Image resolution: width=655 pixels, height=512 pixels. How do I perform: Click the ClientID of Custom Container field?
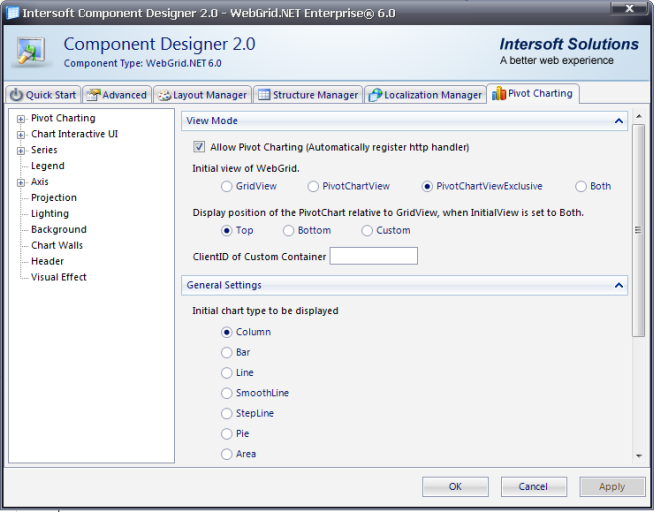tap(373, 256)
